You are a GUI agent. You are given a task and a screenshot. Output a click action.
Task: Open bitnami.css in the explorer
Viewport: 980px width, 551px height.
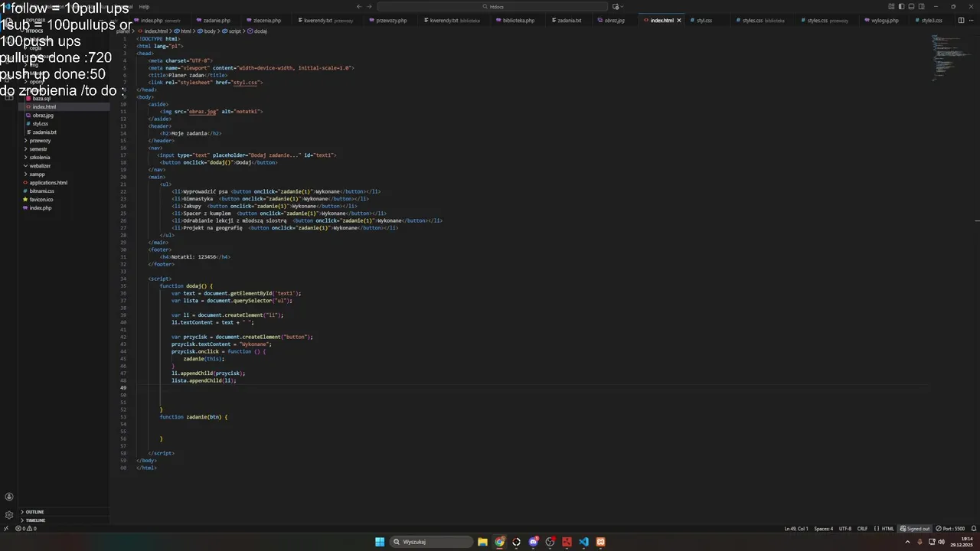[64, 191]
